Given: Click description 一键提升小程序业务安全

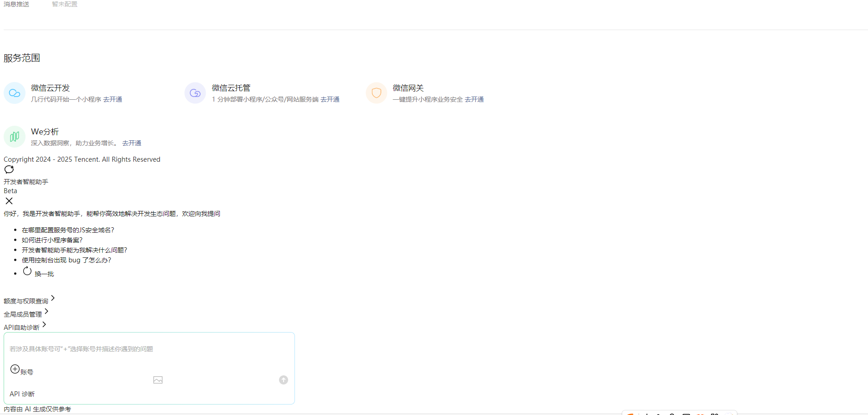Looking at the screenshot, I should (428, 99).
